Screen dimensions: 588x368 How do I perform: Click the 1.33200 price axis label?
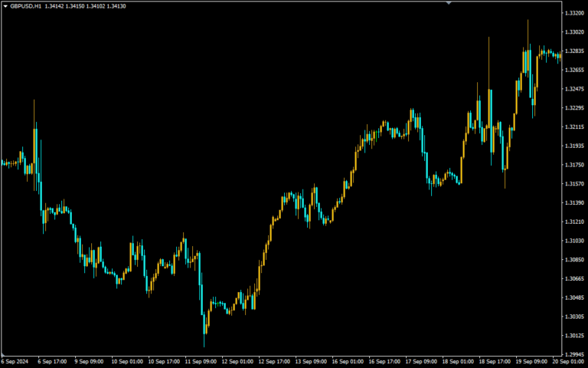[573, 13]
